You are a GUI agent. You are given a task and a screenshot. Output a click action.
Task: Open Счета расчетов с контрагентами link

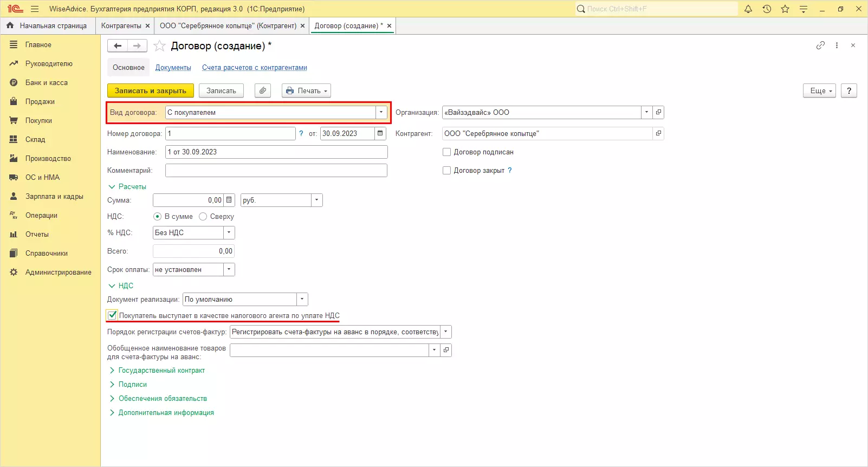[x=255, y=68]
